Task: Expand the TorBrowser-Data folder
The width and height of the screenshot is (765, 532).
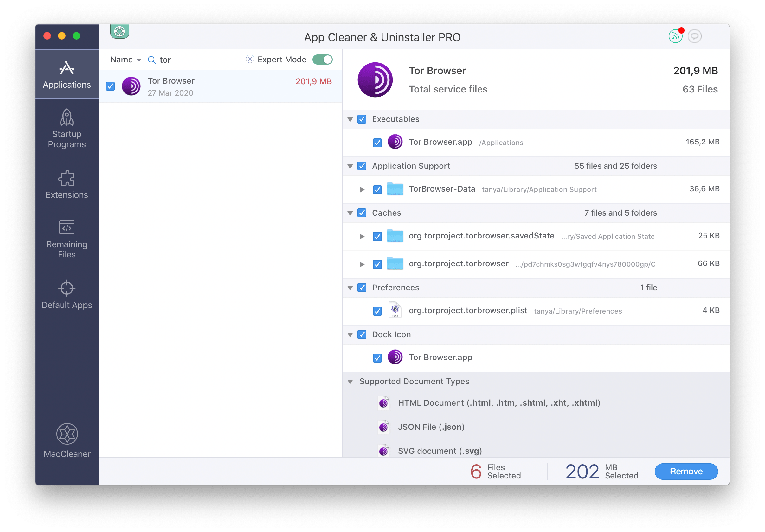Action: [362, 189]
